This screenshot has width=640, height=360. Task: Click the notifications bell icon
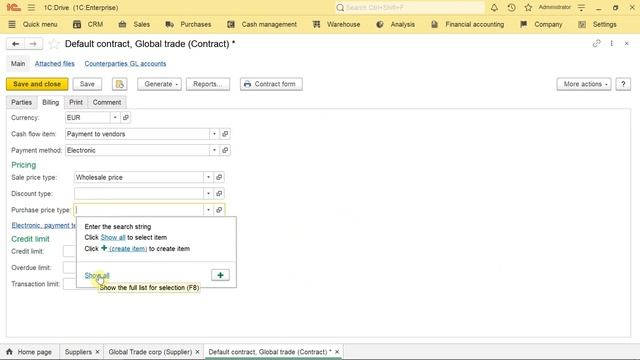494,7
